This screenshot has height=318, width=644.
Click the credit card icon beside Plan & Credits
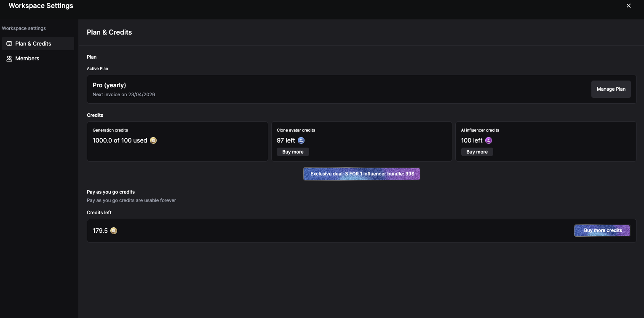click(x=9, y=43)
